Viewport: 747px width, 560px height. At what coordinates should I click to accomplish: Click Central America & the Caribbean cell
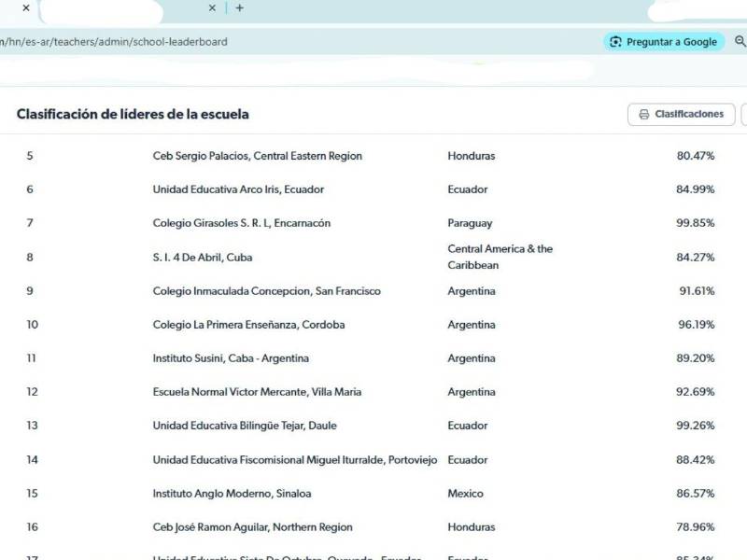500,258
